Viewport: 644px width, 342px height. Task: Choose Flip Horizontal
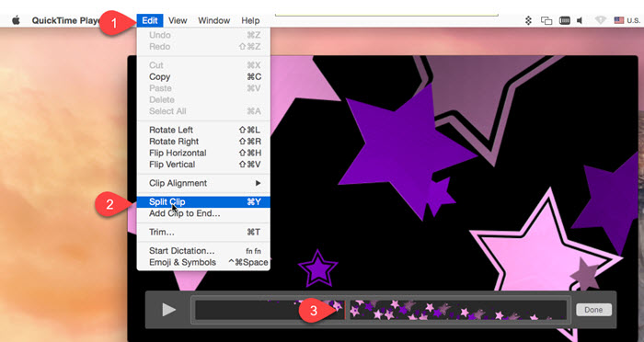pyautogui.click(x=203, y=154)
